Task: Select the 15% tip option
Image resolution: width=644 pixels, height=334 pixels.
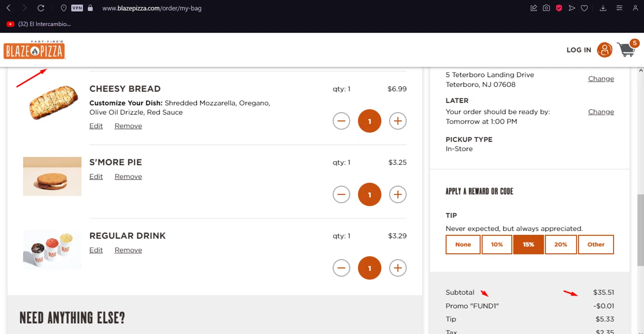Action: [x=529, y=244]
